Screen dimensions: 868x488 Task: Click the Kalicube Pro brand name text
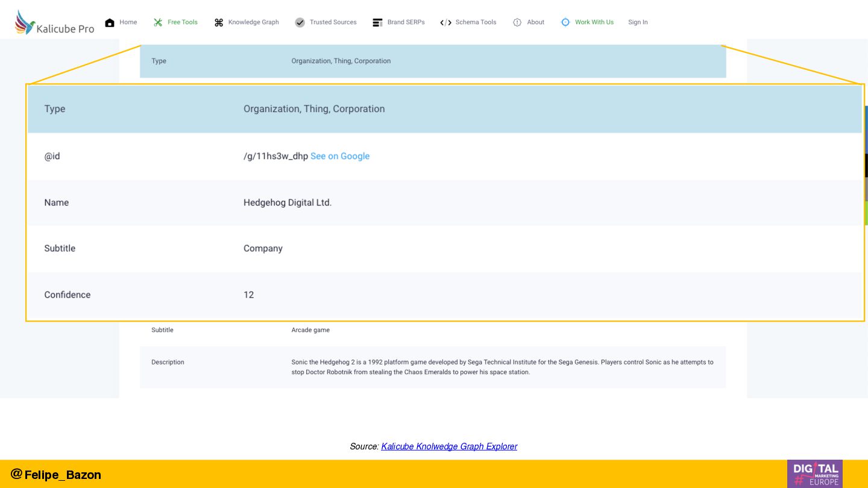[65, 28]
